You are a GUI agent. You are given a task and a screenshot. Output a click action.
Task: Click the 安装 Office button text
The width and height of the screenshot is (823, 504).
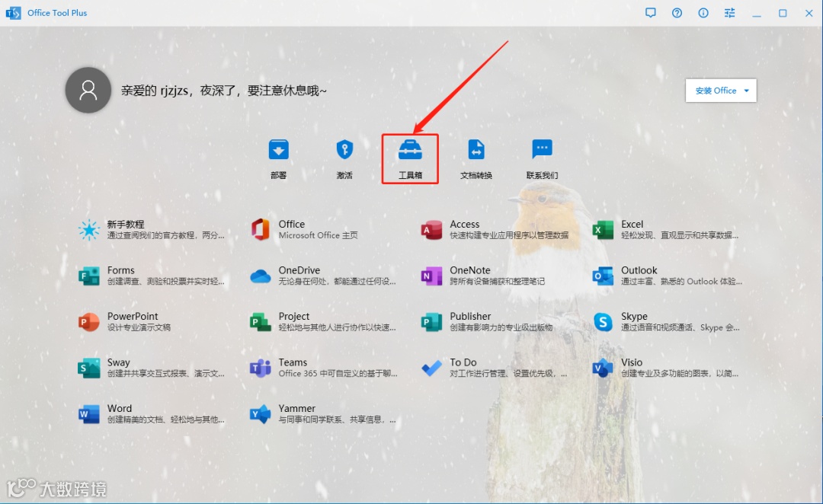pyautogui.click(x=716, y=91)
